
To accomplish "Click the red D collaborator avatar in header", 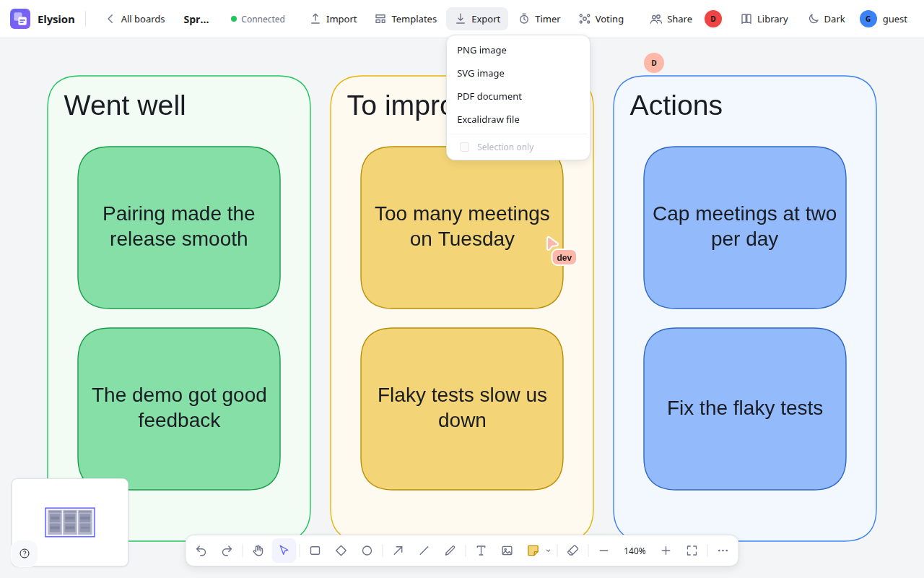I will coord(713,19).
